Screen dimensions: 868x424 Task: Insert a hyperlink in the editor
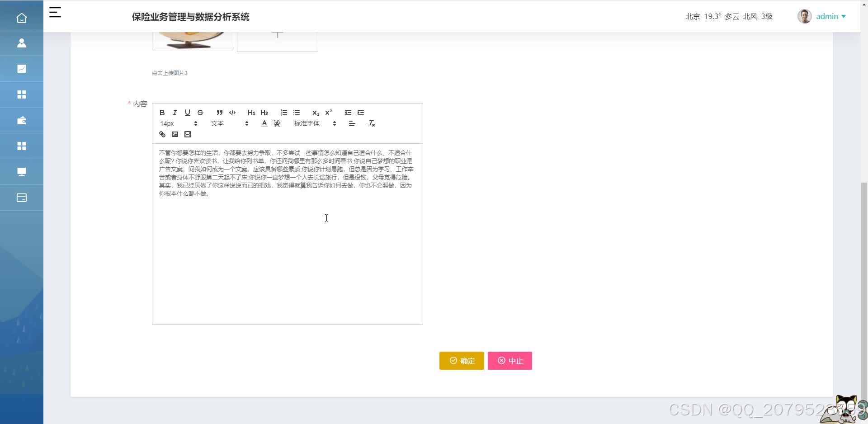coord(162,134)
